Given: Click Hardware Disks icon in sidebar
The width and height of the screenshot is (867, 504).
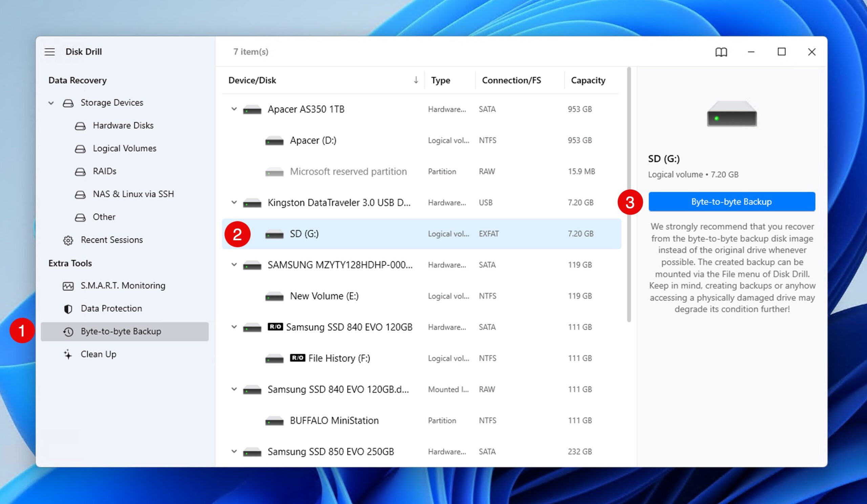Looking at the screenshot, I should pos(80,125).
